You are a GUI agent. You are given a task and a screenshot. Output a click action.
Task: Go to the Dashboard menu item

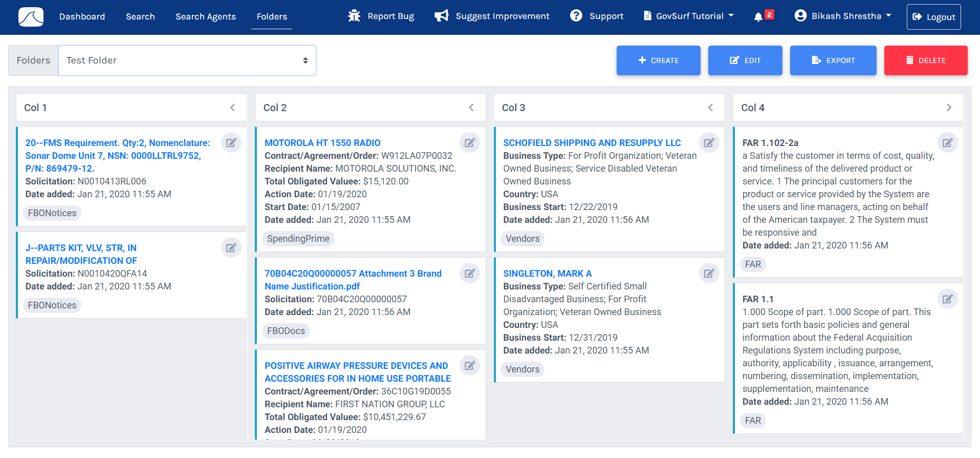[x=82, y=16]
